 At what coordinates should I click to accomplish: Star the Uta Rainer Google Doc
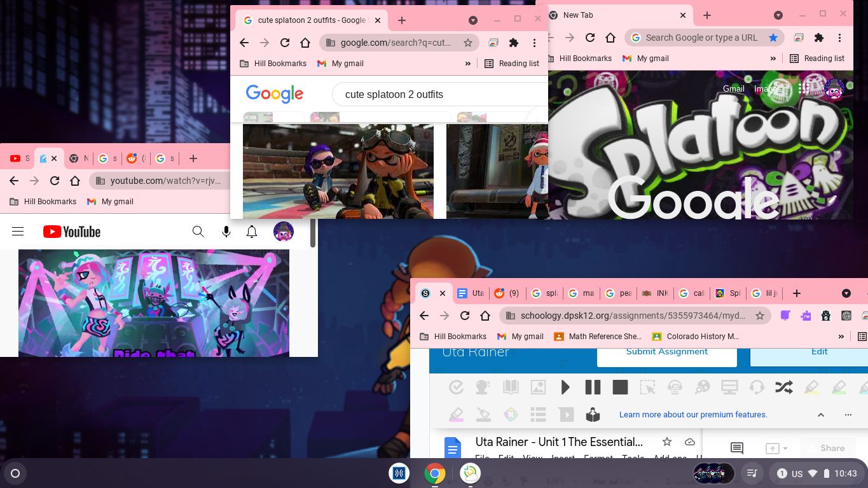point(666,442)
